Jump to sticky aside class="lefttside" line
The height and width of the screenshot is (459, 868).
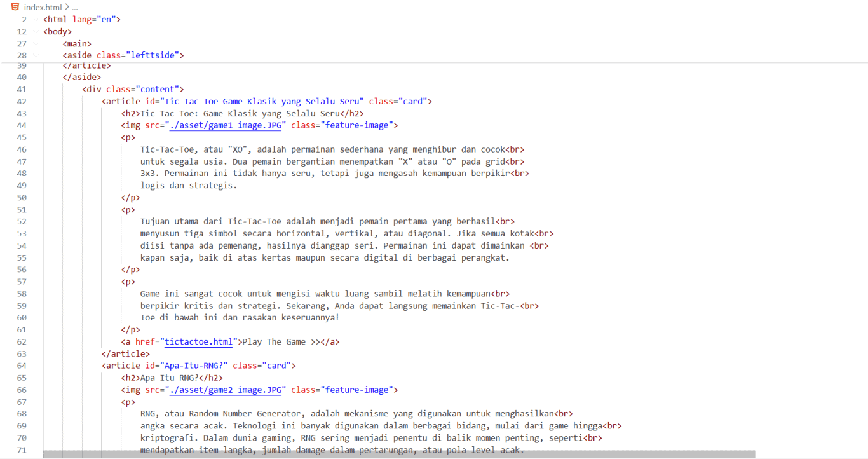point(123,56)
